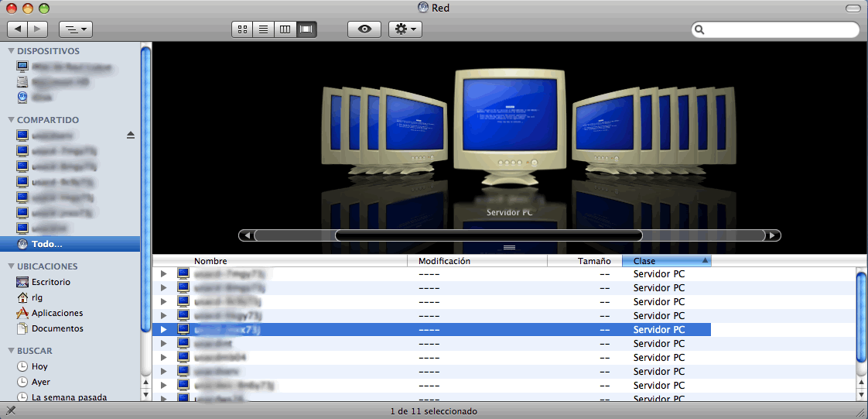
Task: Select the Hoy saved search
Action: coord(39,366)
